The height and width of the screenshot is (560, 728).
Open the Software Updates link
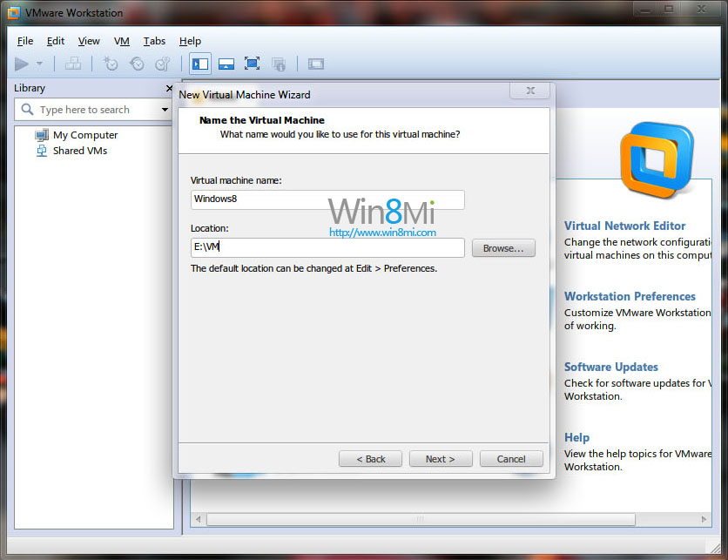pyautogui.click(x=611, y=367)
